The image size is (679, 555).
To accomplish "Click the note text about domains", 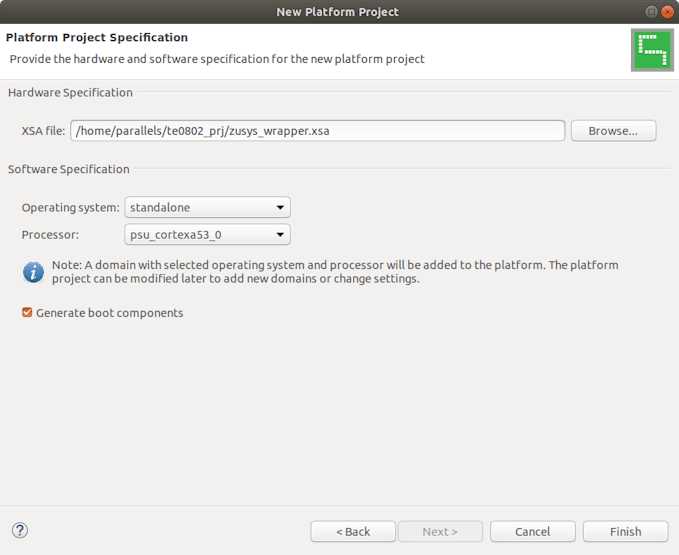I will tap(335, 272).
